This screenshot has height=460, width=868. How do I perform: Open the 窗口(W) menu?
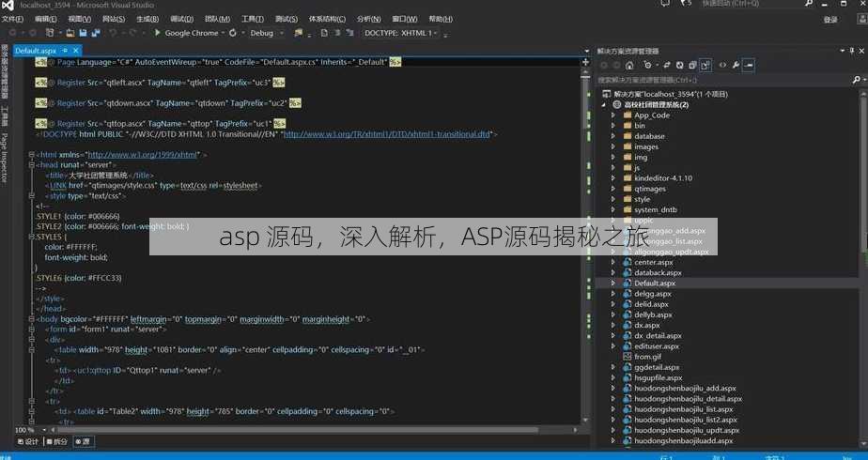click(x=405, y=19)
